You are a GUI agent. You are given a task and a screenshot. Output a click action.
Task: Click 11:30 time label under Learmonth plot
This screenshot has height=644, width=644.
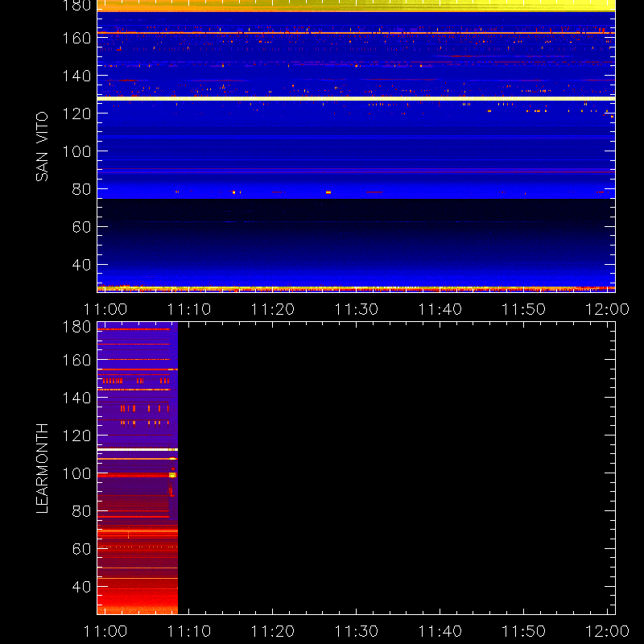(357, 631)
